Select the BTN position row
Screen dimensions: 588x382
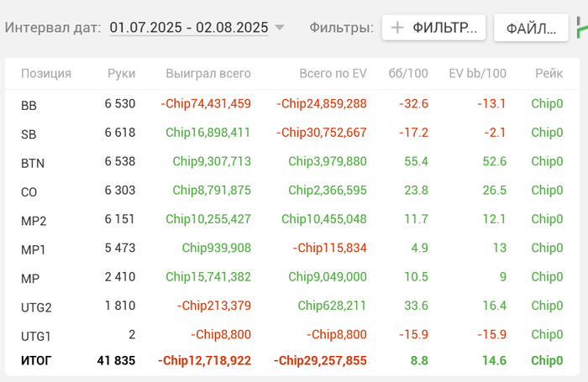pos(292,161)
